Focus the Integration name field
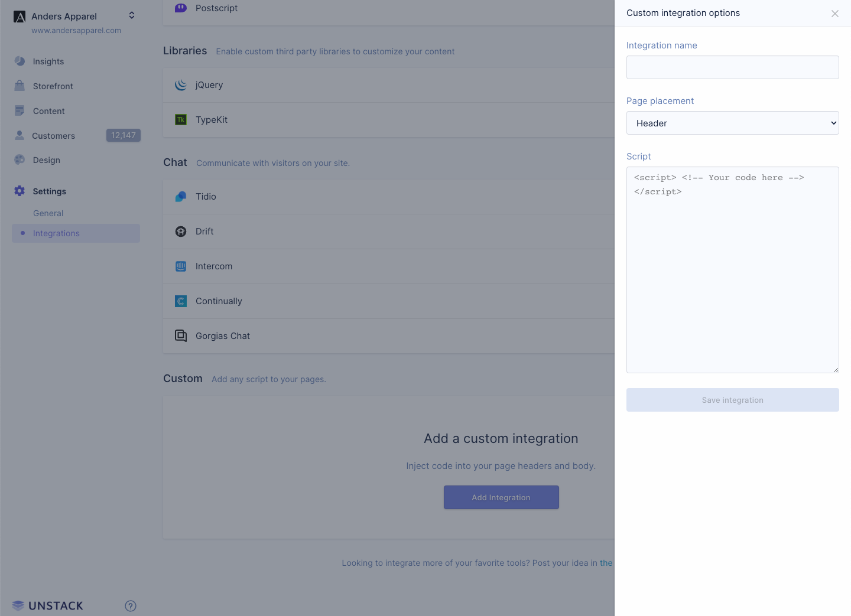851x616 pixels. [x=732, y=67]
